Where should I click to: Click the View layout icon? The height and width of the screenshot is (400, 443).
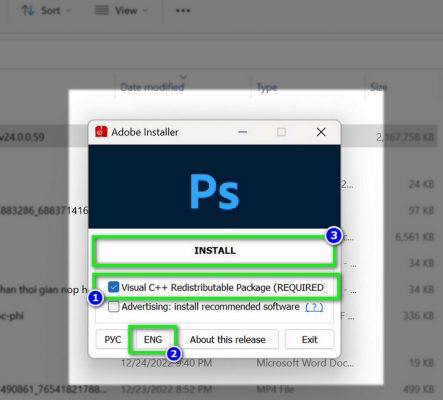click(x=102, y=11)
